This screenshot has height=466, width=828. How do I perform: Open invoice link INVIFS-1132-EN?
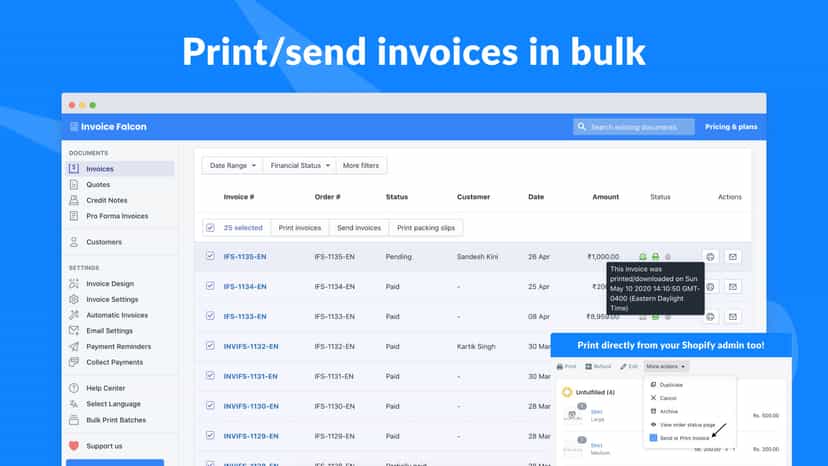251,347
